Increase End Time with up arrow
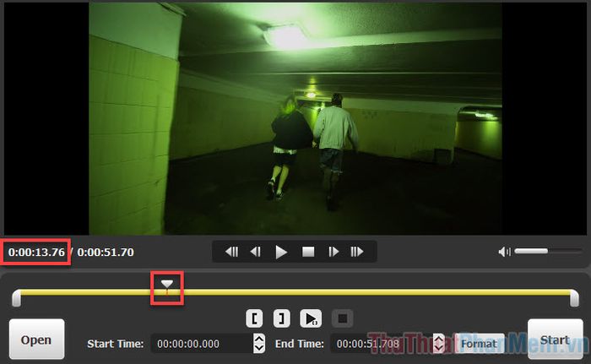Screen dimensions: 591x364 tap(438, 339)
